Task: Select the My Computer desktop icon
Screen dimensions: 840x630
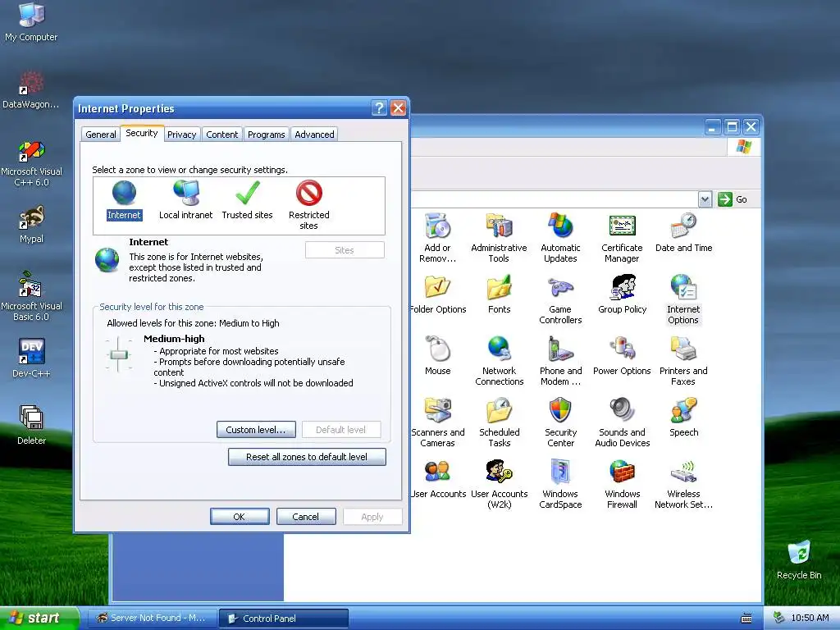Action: click(32, 22)
